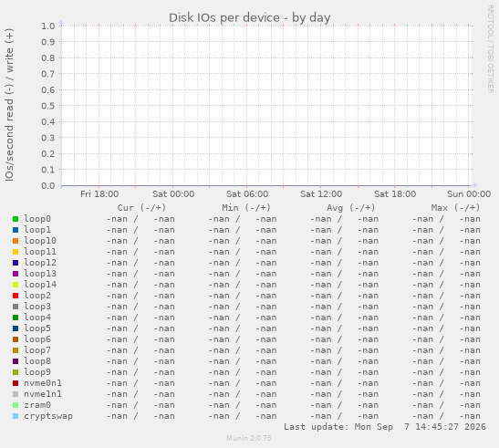The image size is (499, 448).
Task: Select the loop13 device label
Action: (x=40, y=274)
